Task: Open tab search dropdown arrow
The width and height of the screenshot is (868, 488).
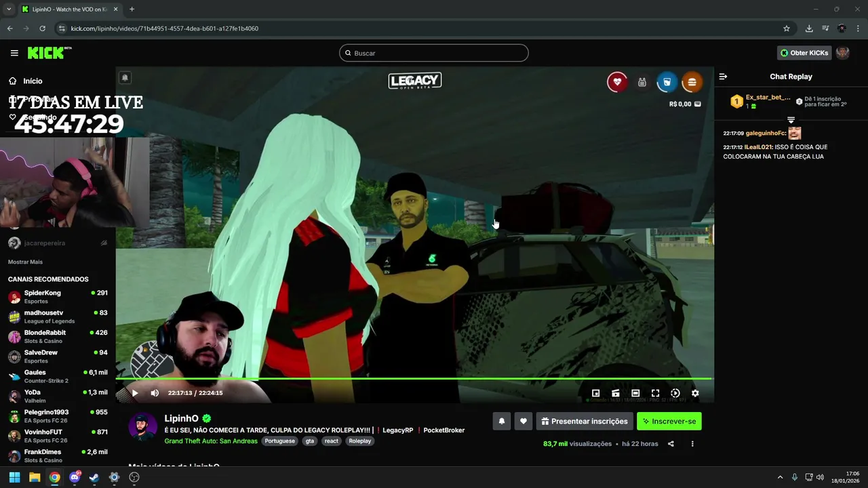Action: 8,9
